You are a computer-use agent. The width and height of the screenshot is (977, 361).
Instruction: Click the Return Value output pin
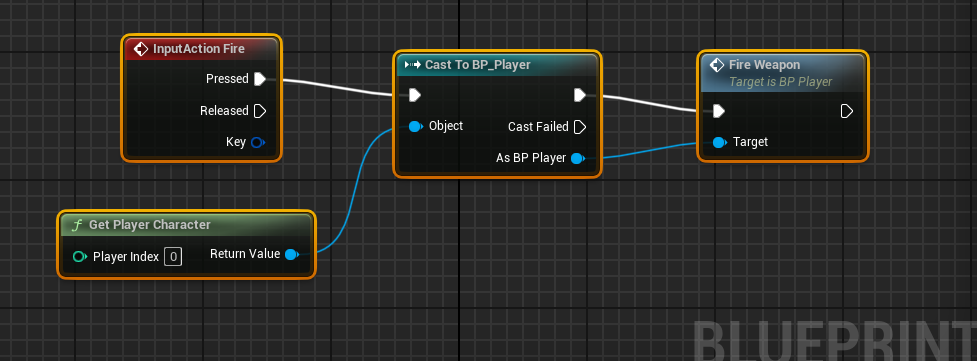[x=292, y=254]
